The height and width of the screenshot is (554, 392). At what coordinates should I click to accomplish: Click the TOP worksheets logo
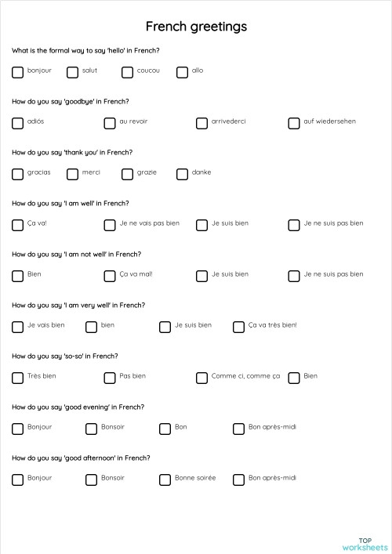365,545
